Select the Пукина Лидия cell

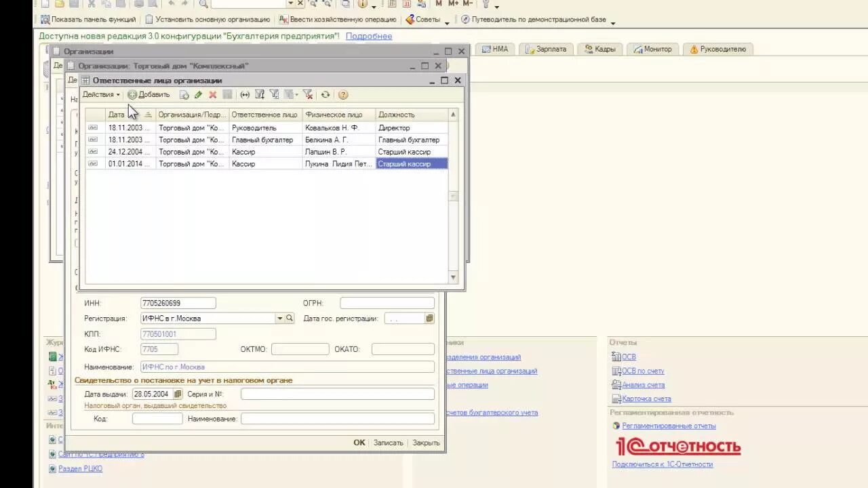[x=339, y=164]
